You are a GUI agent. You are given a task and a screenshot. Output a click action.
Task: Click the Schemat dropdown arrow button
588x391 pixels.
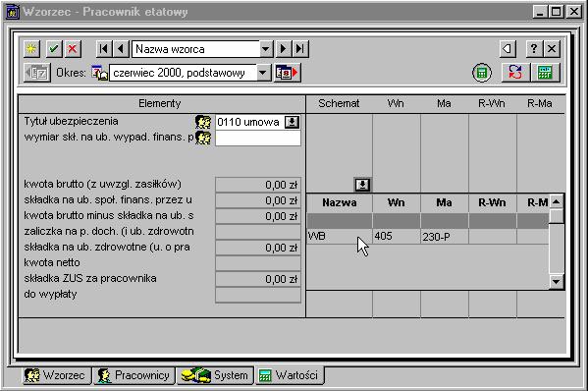tap(362, 185)
